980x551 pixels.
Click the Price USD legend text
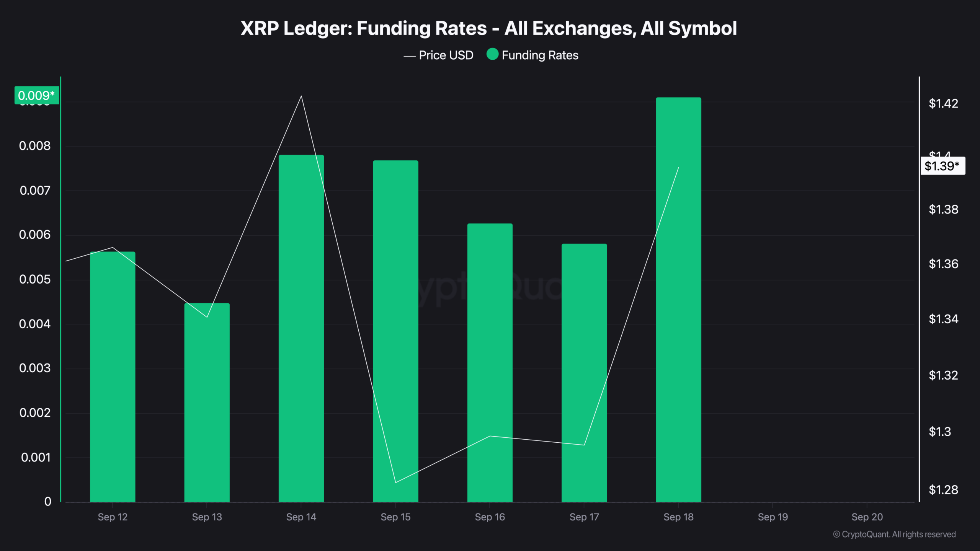[x=446, y=55]
